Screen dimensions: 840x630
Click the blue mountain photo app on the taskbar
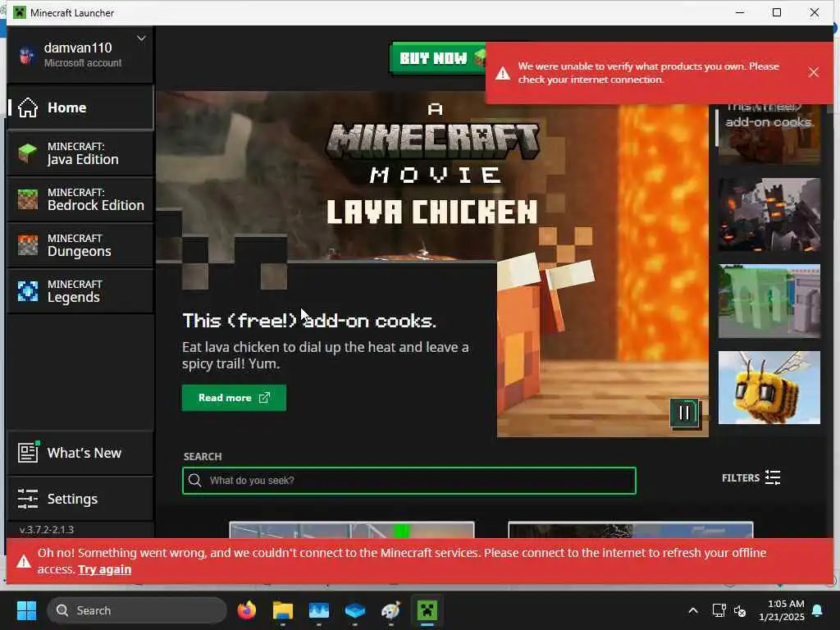tap(319, 610)
